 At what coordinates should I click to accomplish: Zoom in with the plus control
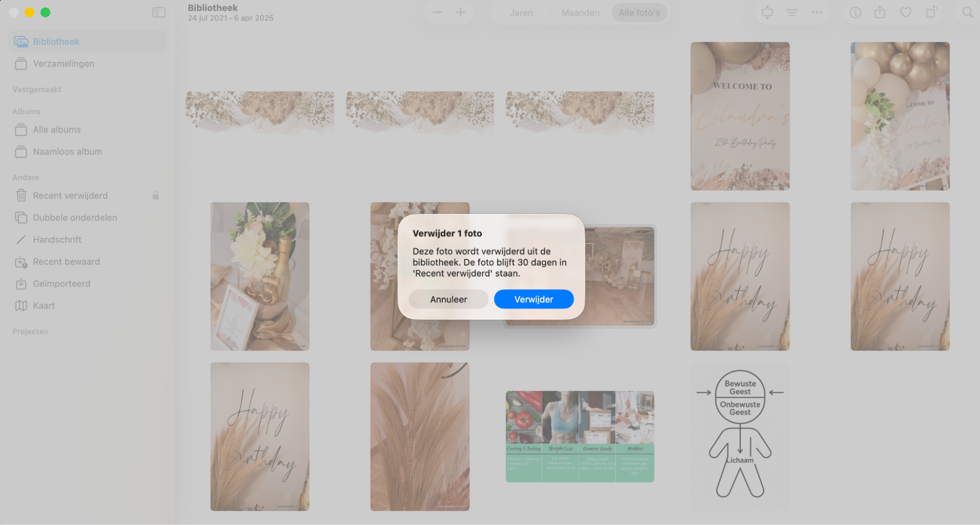tap(460, 12)
